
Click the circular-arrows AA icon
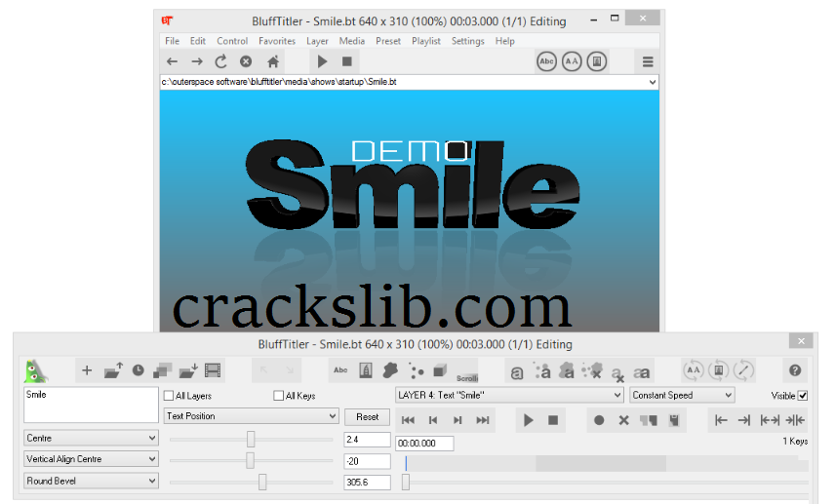click(694, 370)
